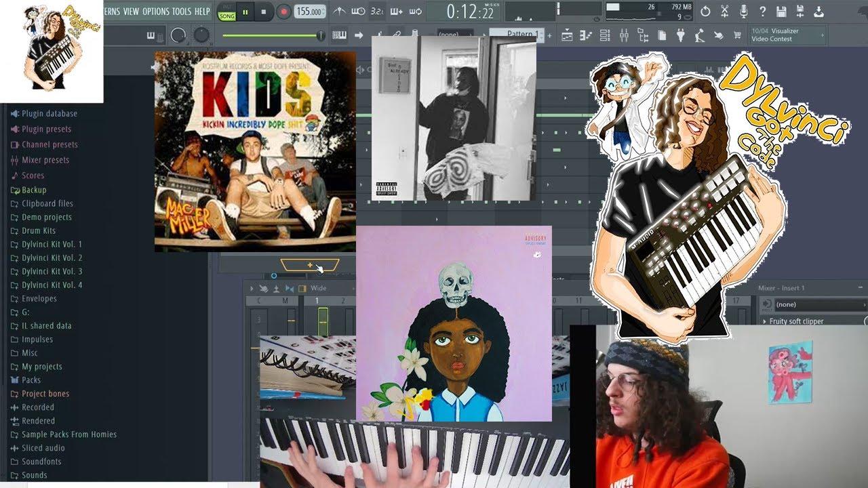Open the Piano roll view icon
This screenshot has height=488, width=868.
(585, 35)
